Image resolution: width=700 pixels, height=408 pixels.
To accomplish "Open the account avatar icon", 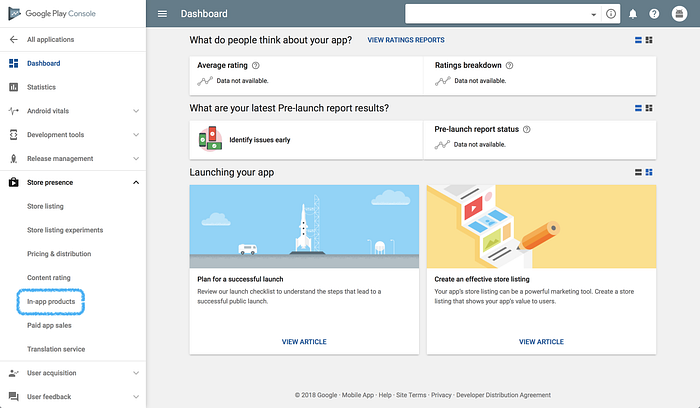I will tap(679, 14).
